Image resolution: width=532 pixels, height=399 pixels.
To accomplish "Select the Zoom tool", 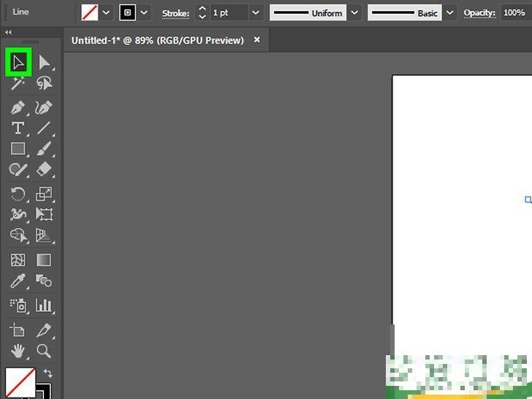I will coord(44,351).
